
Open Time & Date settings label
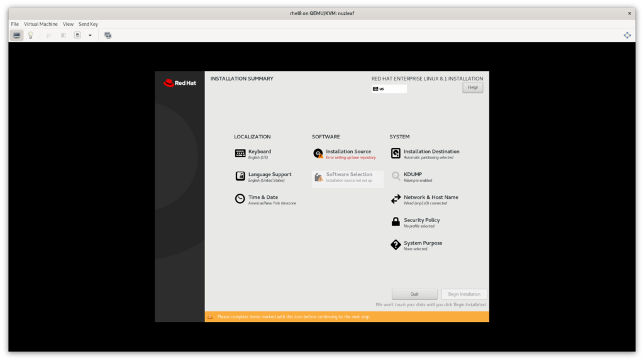coord(264,197)
